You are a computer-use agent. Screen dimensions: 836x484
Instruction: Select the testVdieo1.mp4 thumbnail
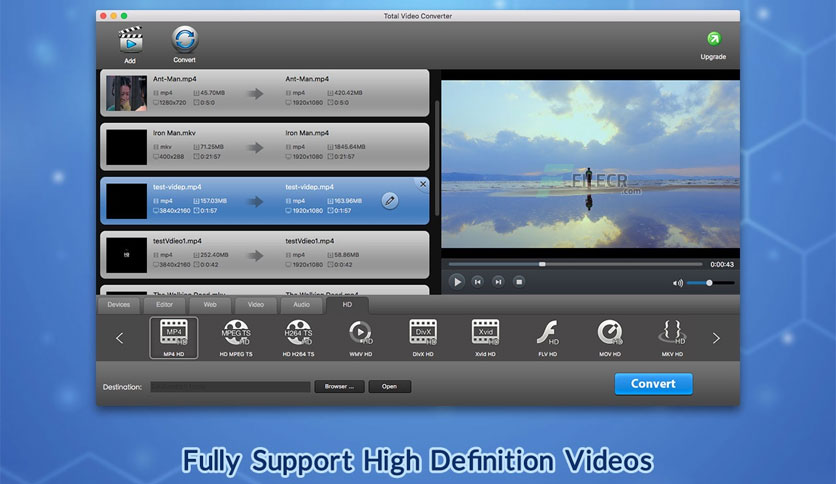[x=126, y=255]
